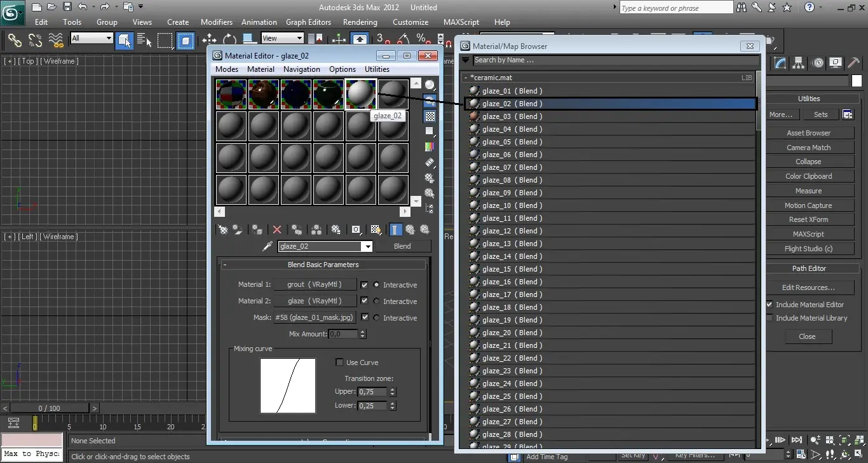Click the Show End Result icon
Viewport: 868px width, 463px height.
[395, 230]
